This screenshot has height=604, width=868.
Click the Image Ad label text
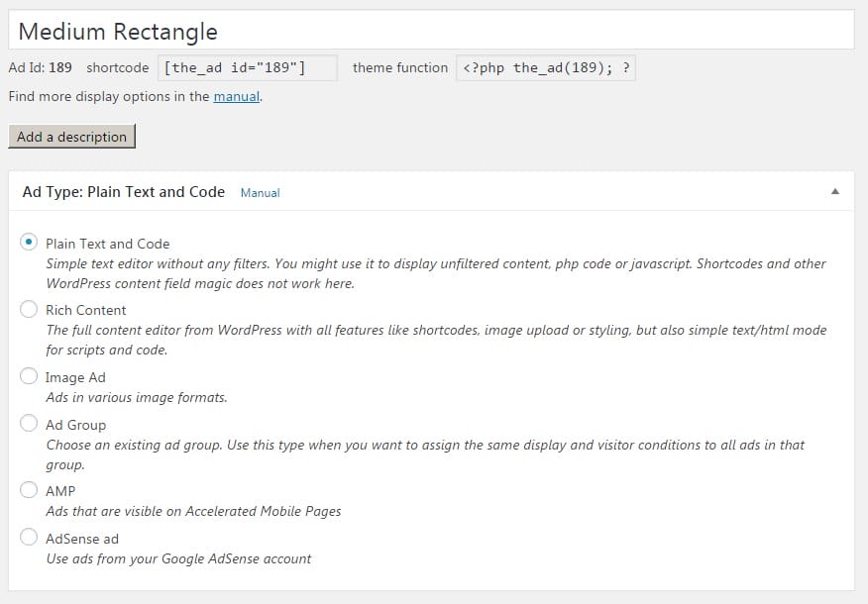pyautogui.click(x=75, y=377)
